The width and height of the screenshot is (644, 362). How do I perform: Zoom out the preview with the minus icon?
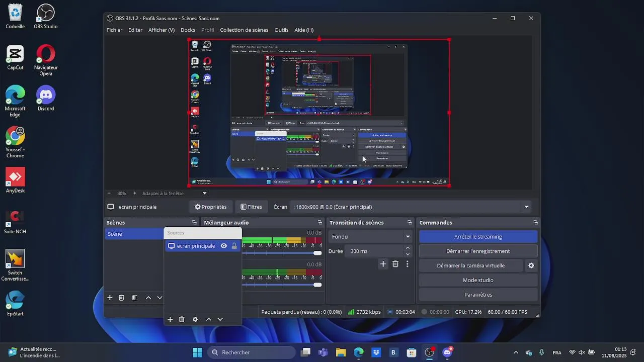109,193
